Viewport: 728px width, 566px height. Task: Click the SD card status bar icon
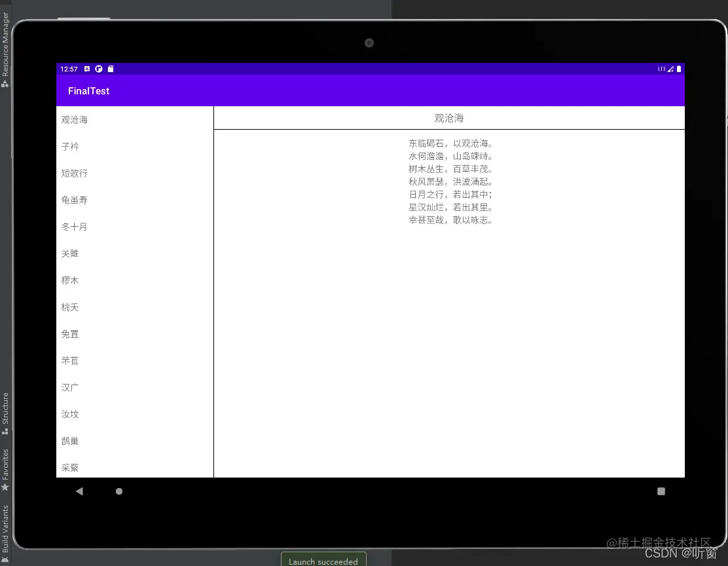coord(111,69)
